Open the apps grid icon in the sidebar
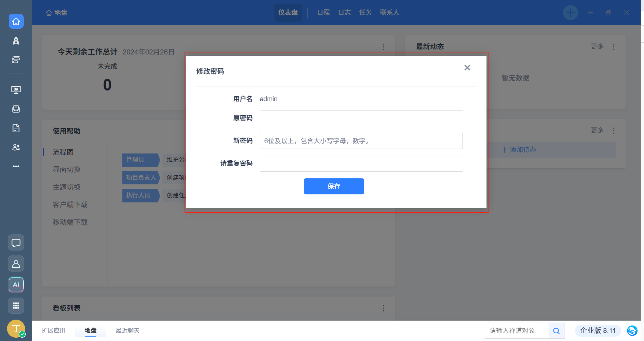644x341 pixels. (x=16, y=306)
